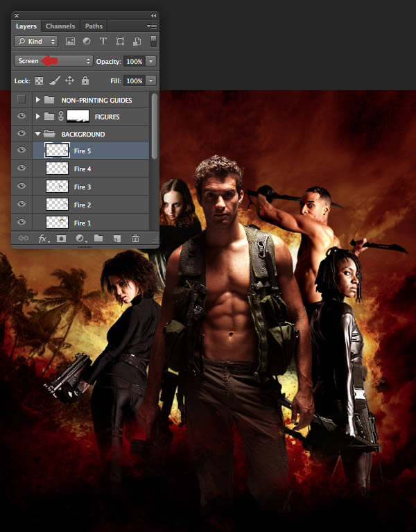Expand the FIGURES group
The image size is (416, 532).
tap(37, 117)
